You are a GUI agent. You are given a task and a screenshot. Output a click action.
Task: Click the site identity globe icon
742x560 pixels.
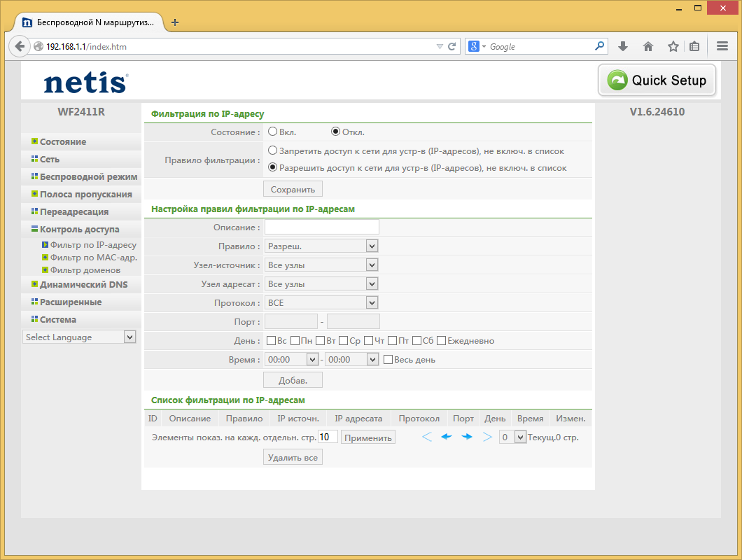pos(38,46)
